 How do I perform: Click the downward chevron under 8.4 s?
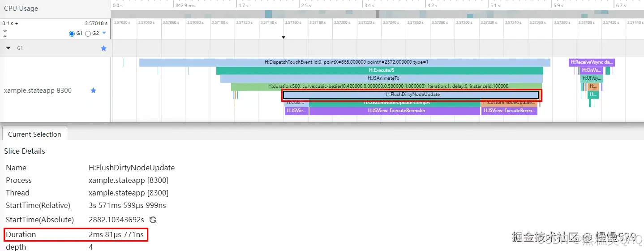point(4,30)
